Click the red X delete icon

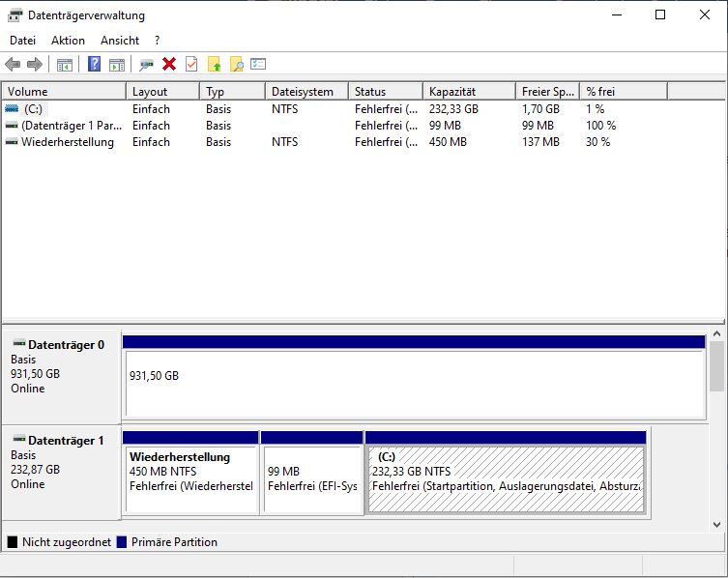pyautogui.click(x=169, y=64)
